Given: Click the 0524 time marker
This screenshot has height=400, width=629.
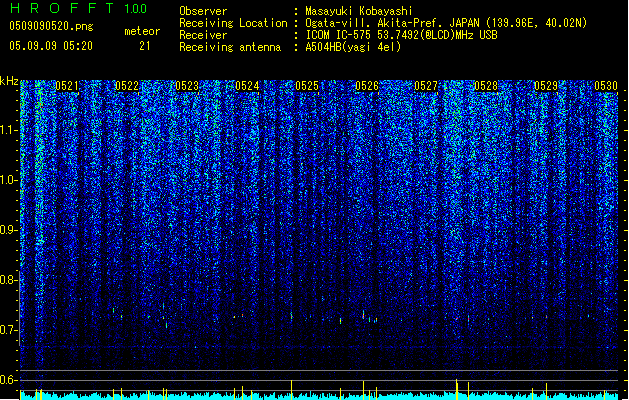Looking at the screenshot, I should [247, 86].
